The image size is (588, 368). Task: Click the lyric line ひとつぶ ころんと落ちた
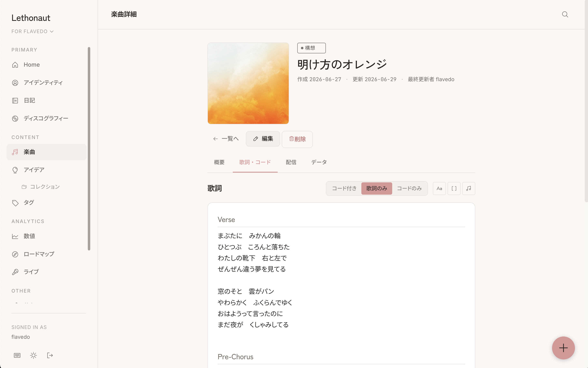[254, 247]
